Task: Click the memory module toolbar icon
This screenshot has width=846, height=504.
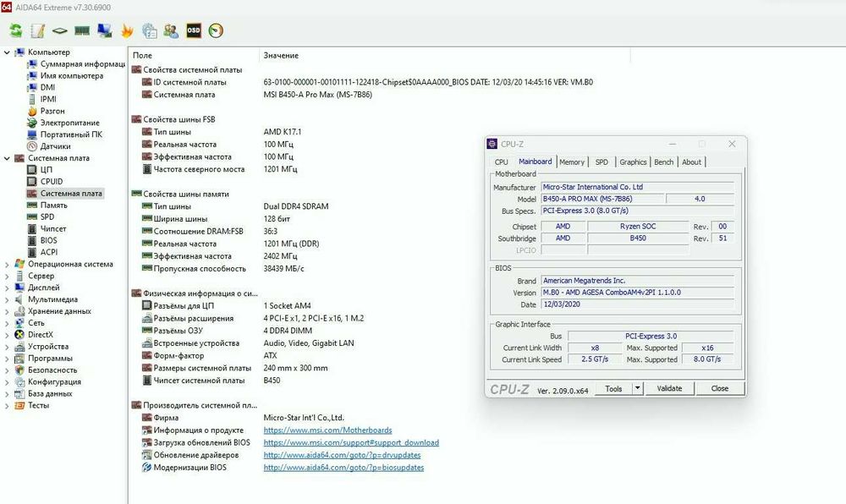Action: pos(82,30)
